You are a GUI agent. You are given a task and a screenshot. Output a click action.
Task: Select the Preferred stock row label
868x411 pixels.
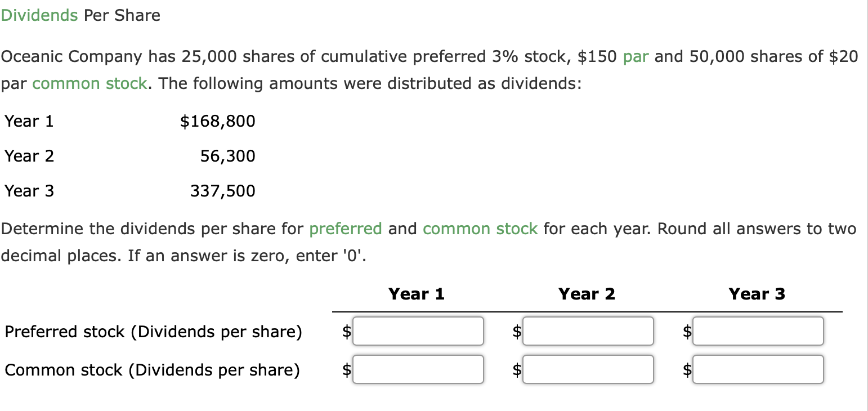click(x=153, y=332)
